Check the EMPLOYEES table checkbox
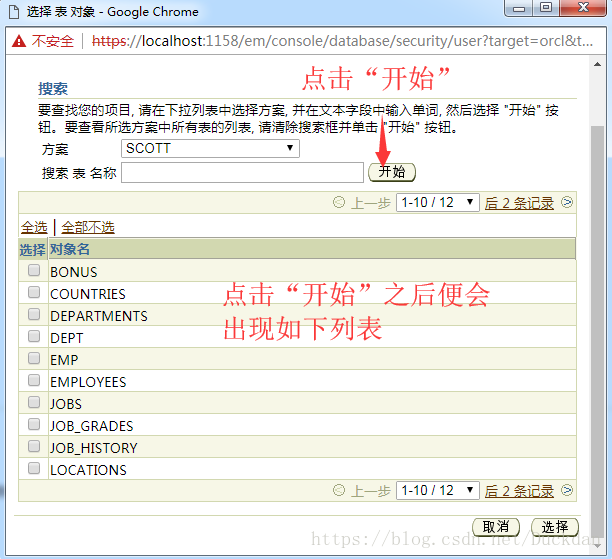 pos(34,380)
